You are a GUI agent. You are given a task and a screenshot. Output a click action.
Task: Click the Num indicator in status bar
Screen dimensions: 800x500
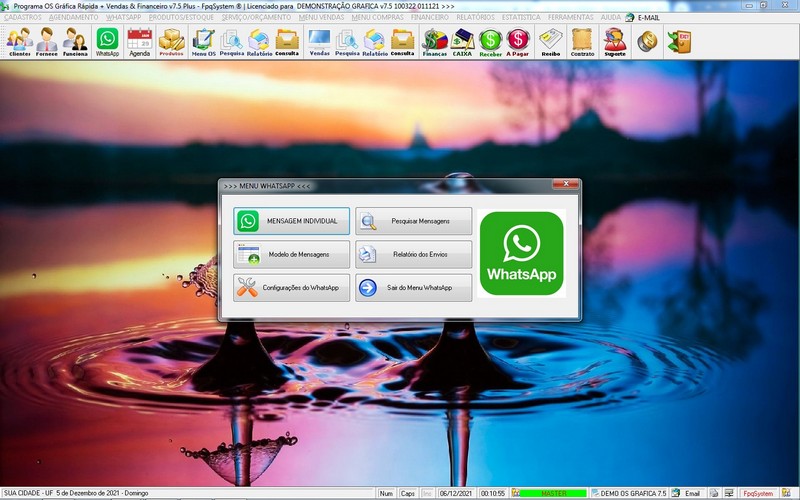pos(386,493)
